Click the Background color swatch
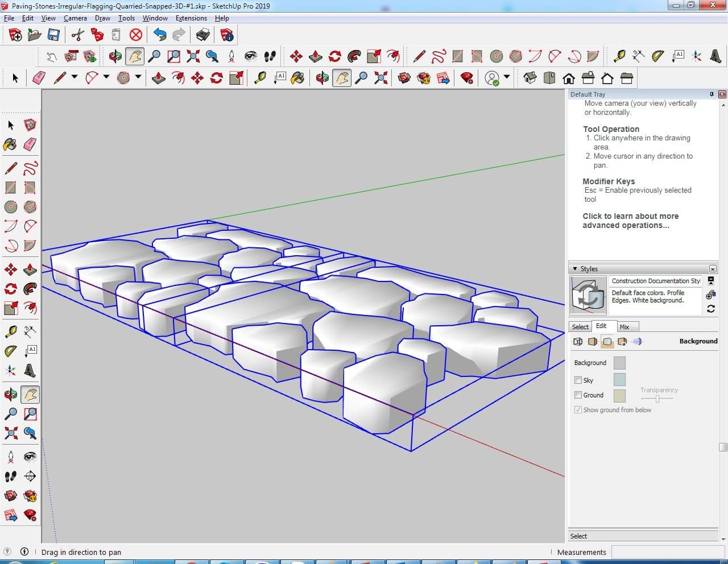 click(619, 363)
